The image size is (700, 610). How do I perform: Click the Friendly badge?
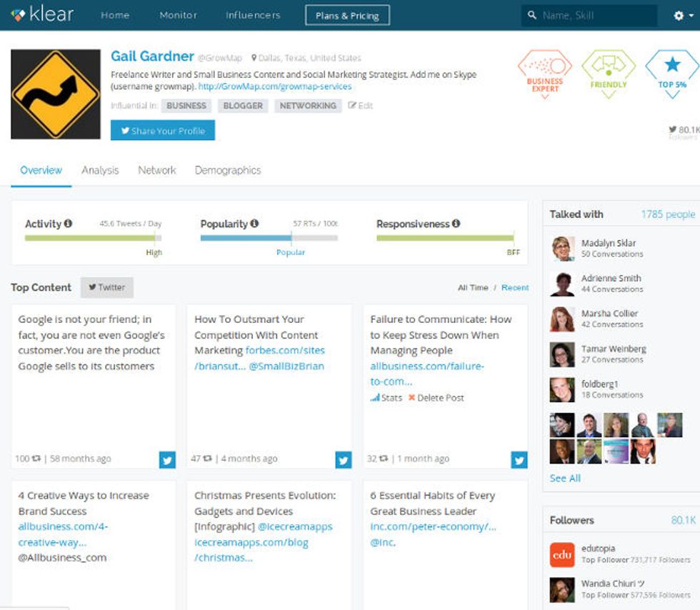pyautogui.click(x=609, y=74)
